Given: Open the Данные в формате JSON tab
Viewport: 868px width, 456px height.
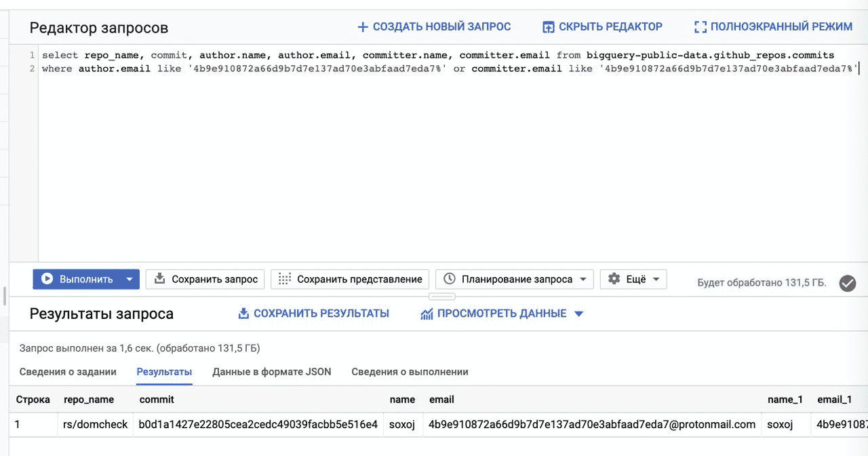Looking at the screenshot, I should pyautogui.click(x=272, y=372).
